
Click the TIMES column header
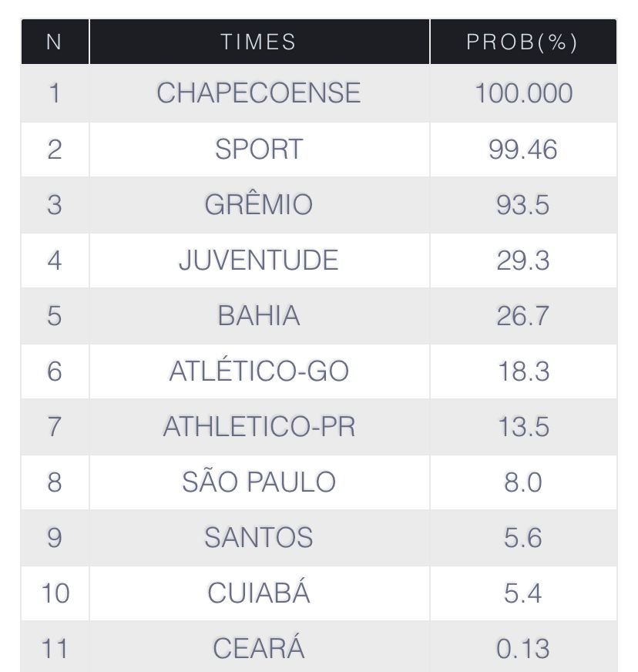click(x=259, y=42)
